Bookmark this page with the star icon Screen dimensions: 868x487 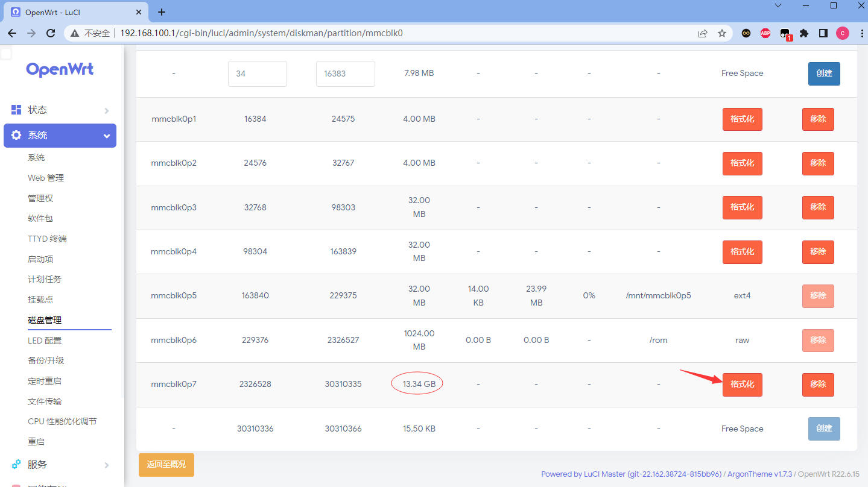click(722, 33)
